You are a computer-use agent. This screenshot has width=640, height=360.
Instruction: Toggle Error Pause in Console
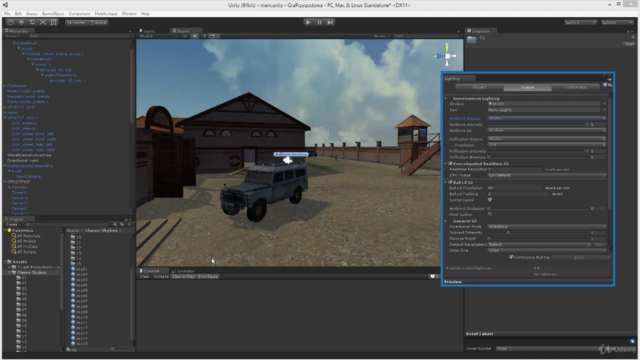tap(208, 276)
